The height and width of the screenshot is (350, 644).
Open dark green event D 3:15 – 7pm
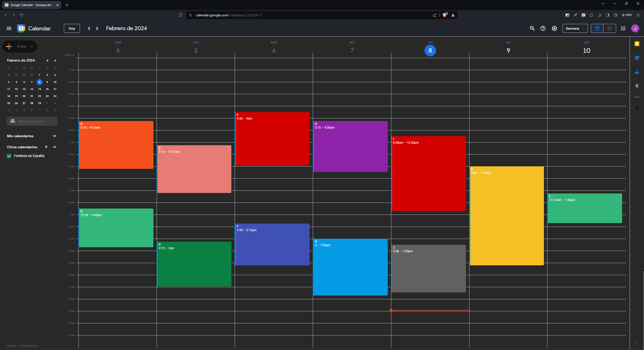194,264
